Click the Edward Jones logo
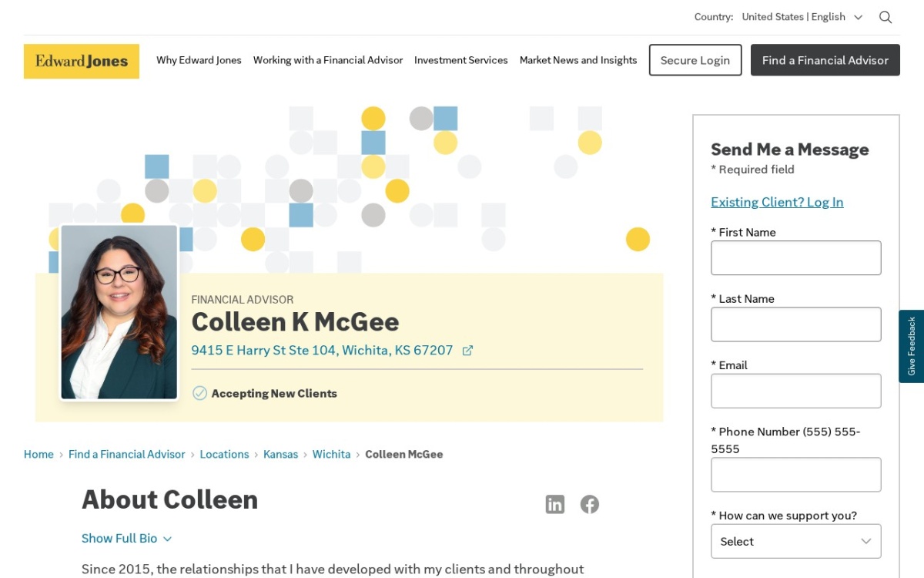The image size is (924, 578). (x=82, y=61)
